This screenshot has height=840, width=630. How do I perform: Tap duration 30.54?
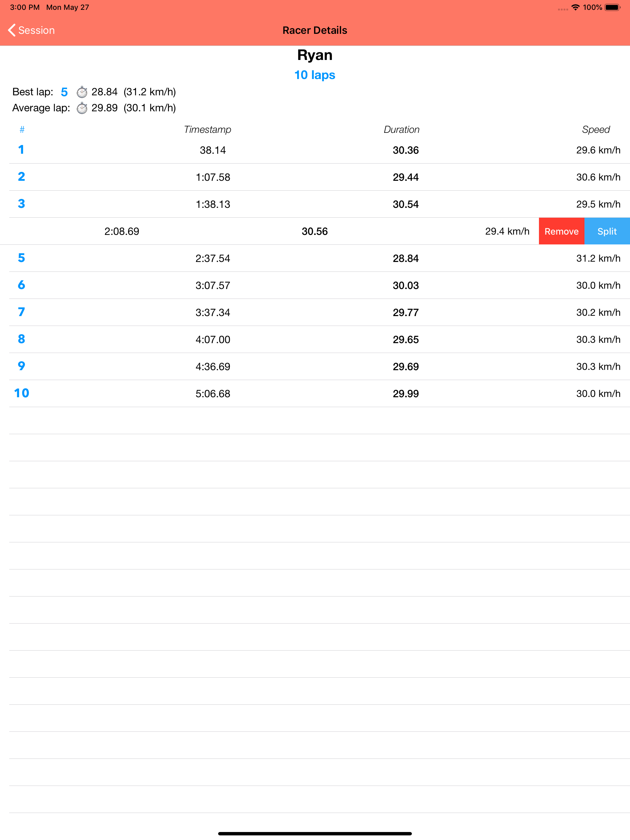tap(405, 204)
